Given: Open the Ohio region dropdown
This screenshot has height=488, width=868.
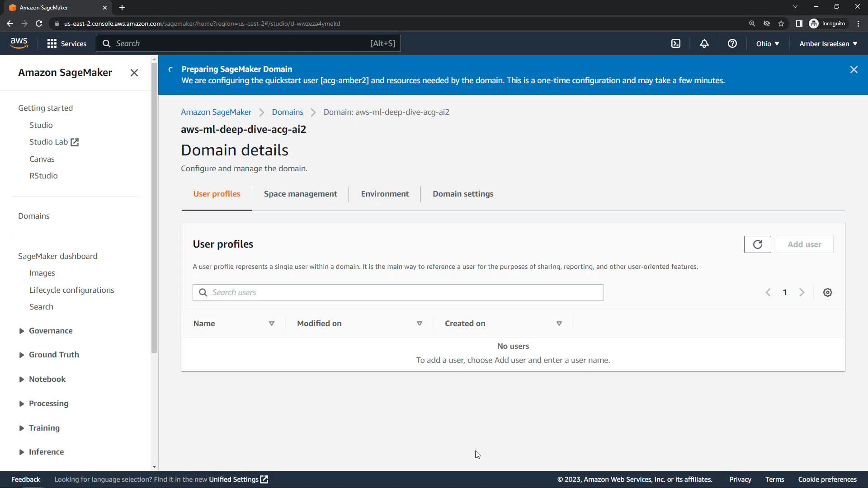Looking at the screenshot, I should [x=767, y=44].
